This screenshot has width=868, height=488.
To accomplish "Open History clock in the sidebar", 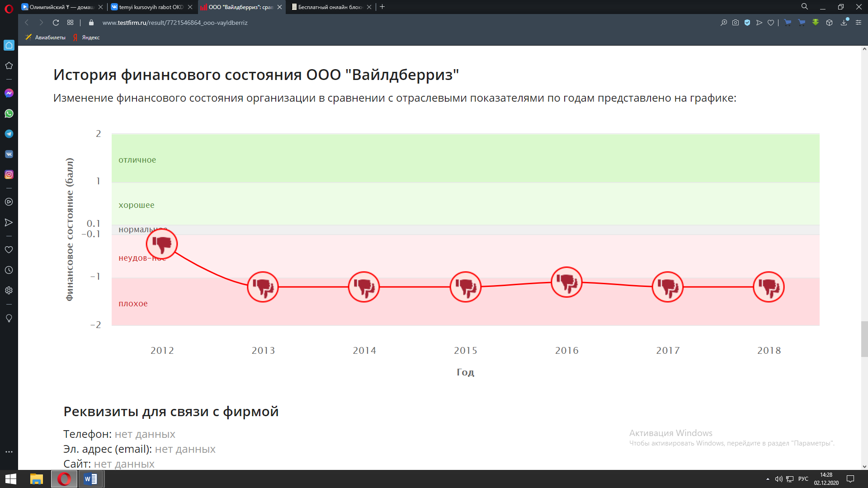I will (x=9, y=270).
